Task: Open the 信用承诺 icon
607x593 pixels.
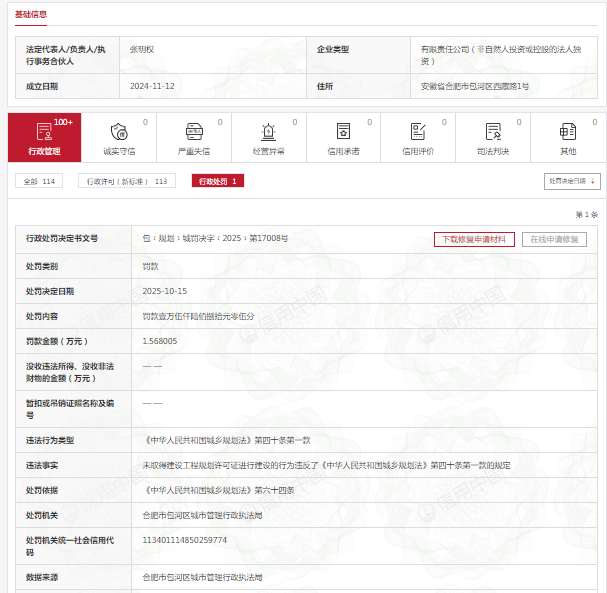Action: [x=343, y=131]
